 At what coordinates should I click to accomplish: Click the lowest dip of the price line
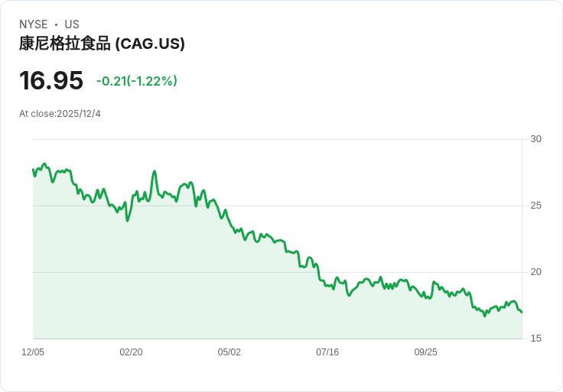(485, 316)
